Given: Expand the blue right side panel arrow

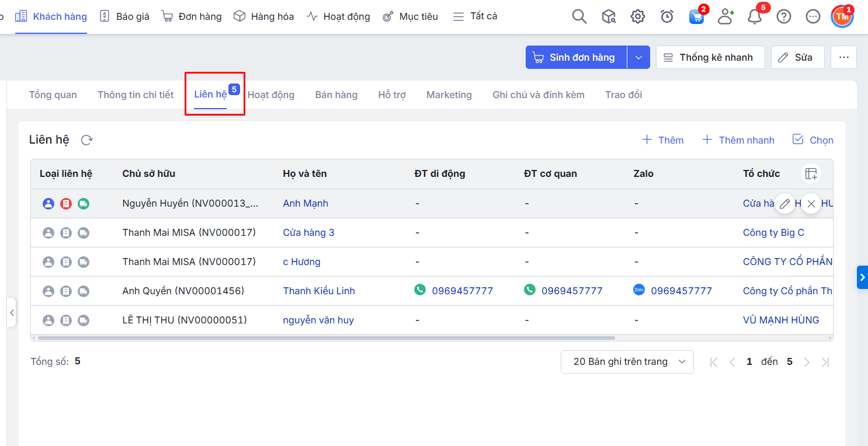Looking at the screenshot, I should [x=862, y=277].
